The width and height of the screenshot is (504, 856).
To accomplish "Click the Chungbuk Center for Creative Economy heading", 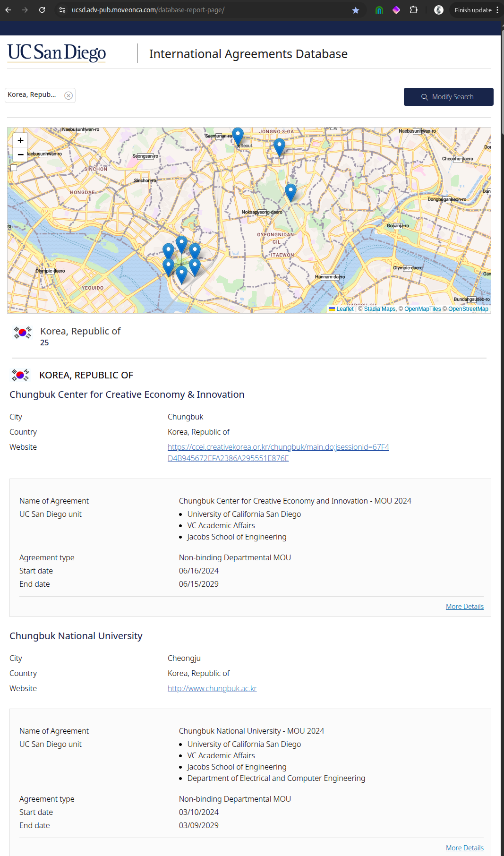I will 127,394.
